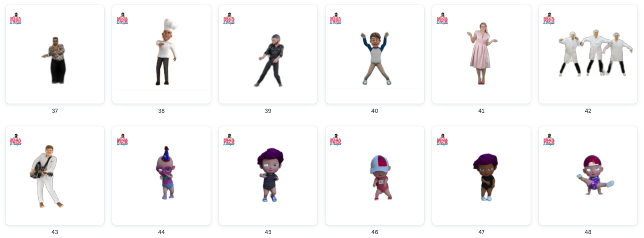Select the kicking baby thumbnail 48

pyautogui.click(x=588, y=176)
